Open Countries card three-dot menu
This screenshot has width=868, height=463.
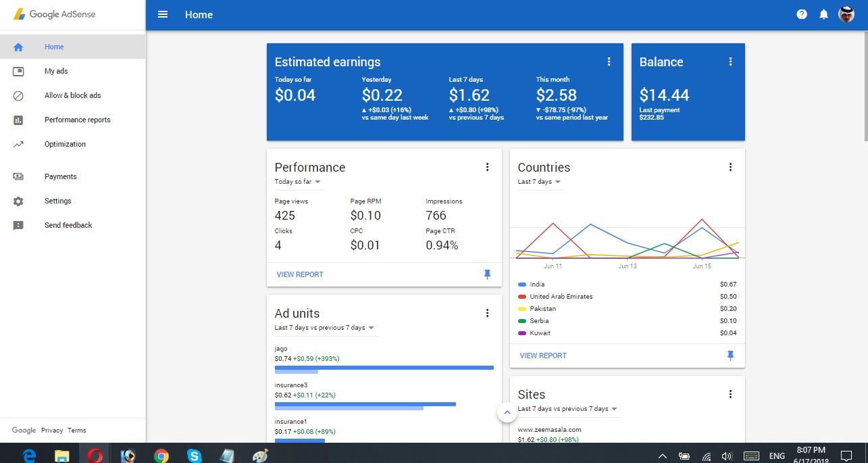click(x=730, y=167)
